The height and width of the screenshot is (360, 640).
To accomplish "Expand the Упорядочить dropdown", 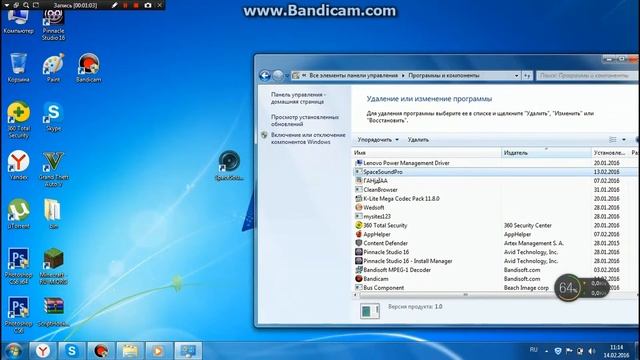I will point(378,140).
